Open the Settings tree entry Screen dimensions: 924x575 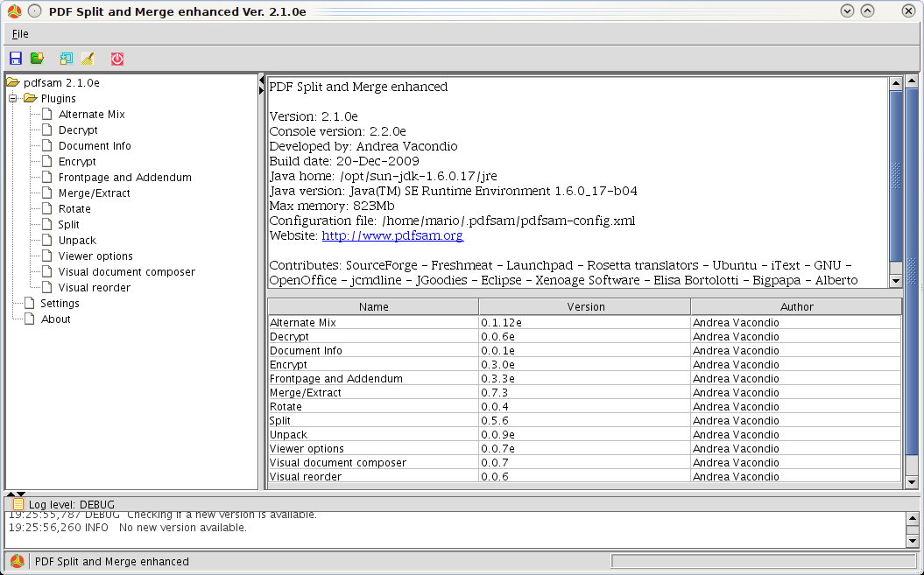[x=60, y=304]
